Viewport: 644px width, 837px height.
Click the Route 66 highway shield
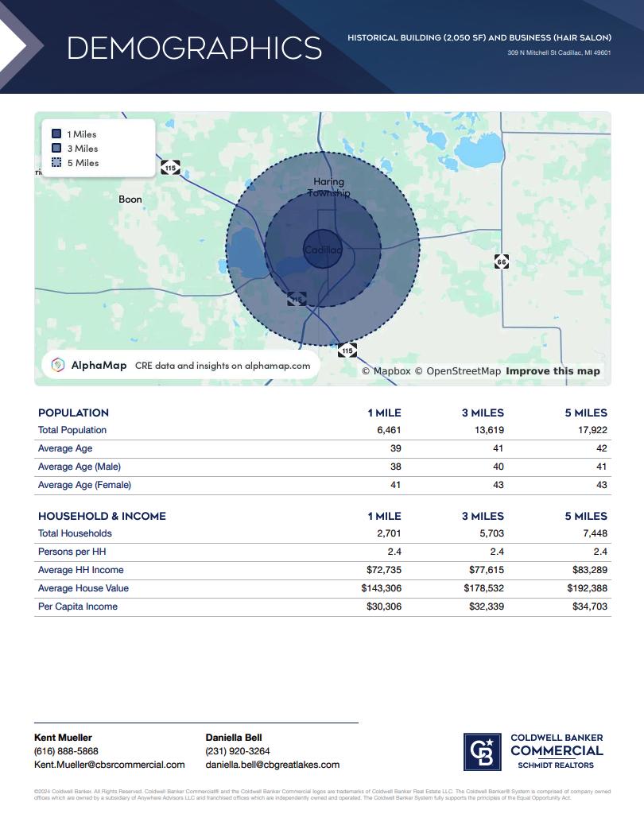(502, 262)
